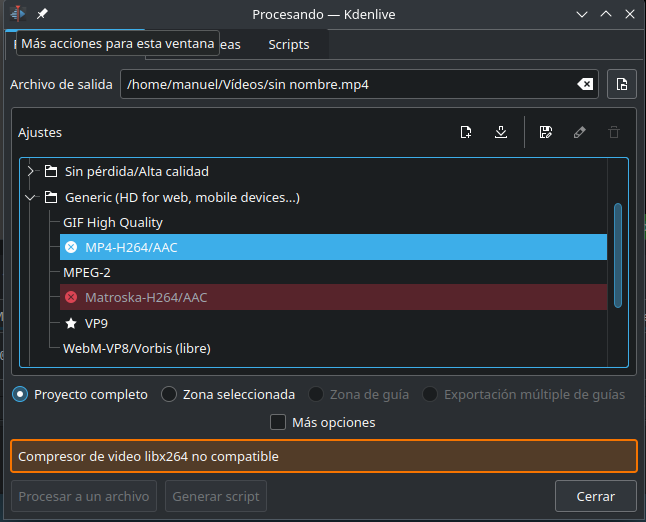The height and width of the screenshot is (522, 646).
Task: Click the Cerrar button
Action: (595, 496)
